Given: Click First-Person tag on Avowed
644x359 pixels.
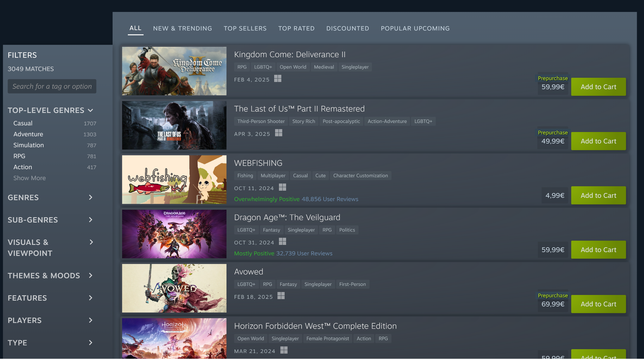Looking at the screenshot, I should click(352, 284).
